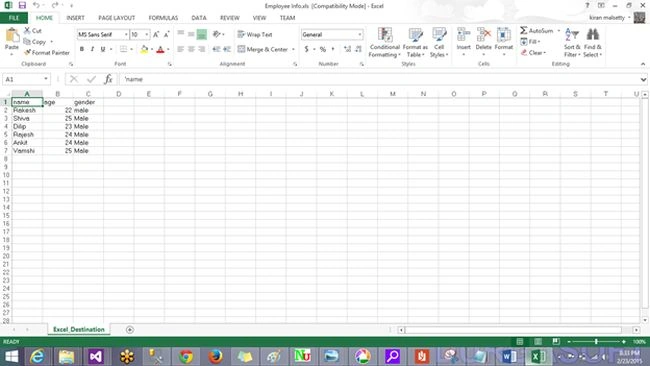Collapse the ribbon

pos(643,64)
